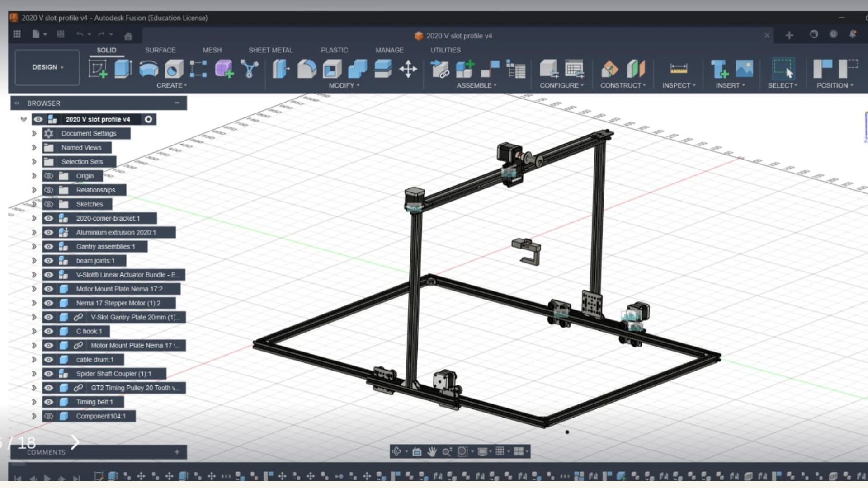The height and width of the screenshot is (488, 868).
Task: Open the INSERT menu
Action: point(730,85)
